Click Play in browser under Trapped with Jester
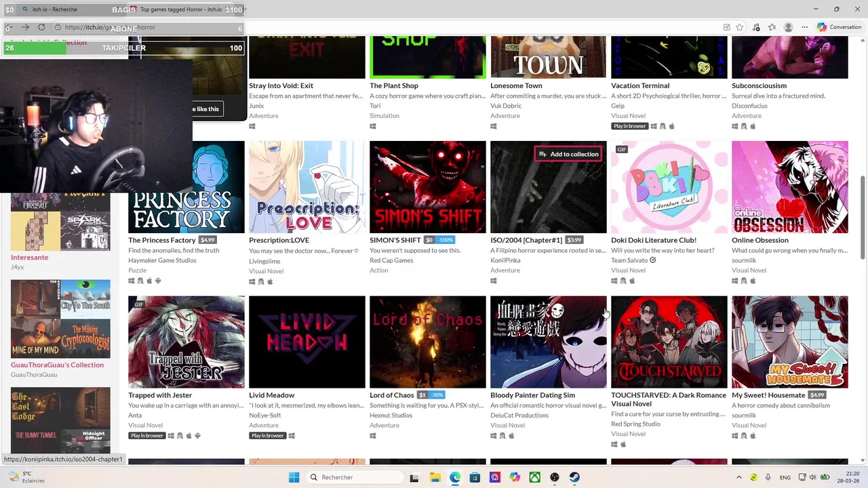This screenshot has height=488, width=868. [146, 436]
